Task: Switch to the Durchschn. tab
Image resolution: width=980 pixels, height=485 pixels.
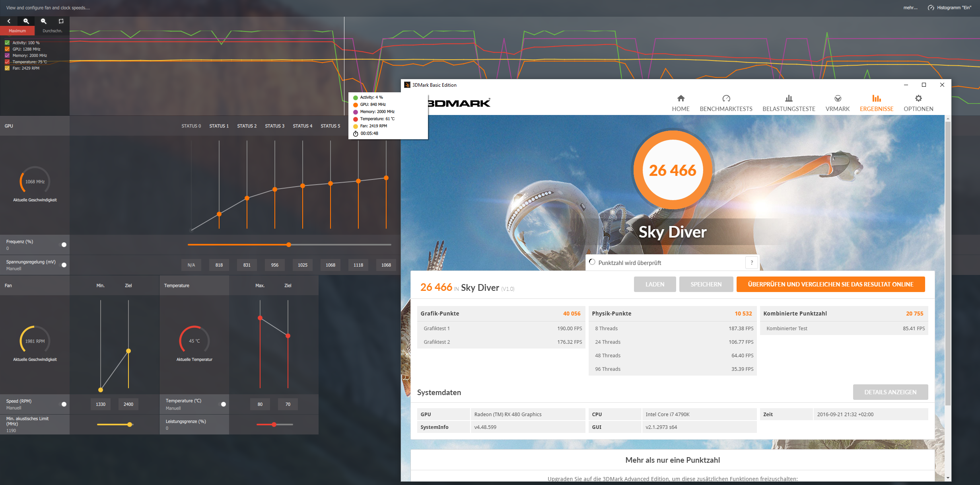Action: [x=52, y=31]
